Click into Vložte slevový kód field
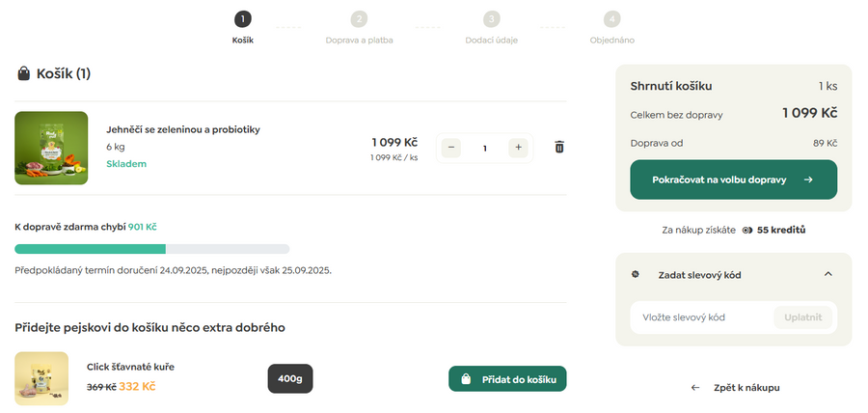The height and width of the screenshot is (413, 868). [x=701, y=317]
